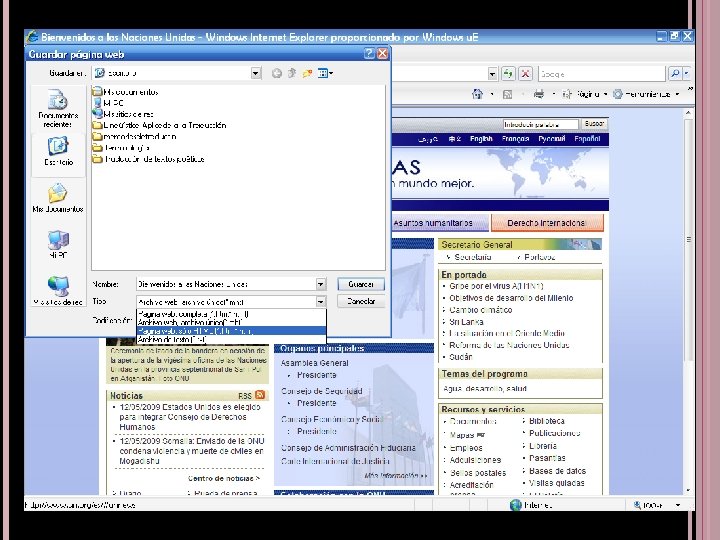Open Reforma de las Naciones Unidas link

pos(509,345)
